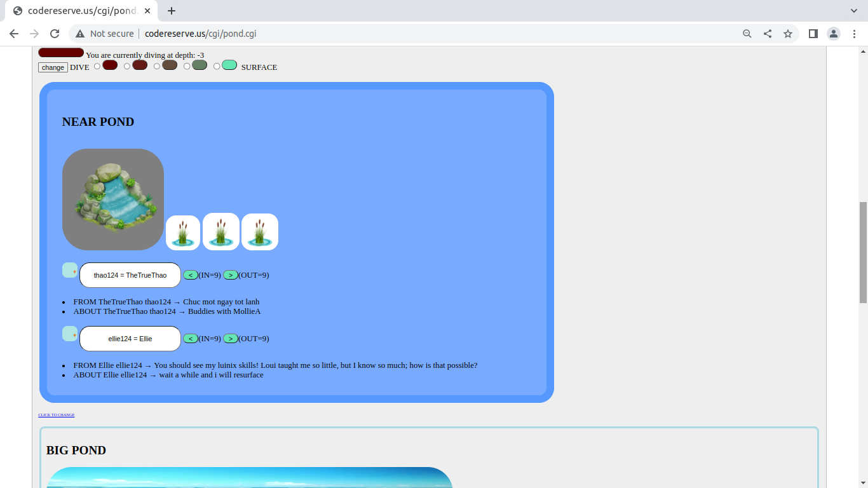Open the share page icon
The height and width of the screenshot is (488, 868).
[x=768, y=34]
